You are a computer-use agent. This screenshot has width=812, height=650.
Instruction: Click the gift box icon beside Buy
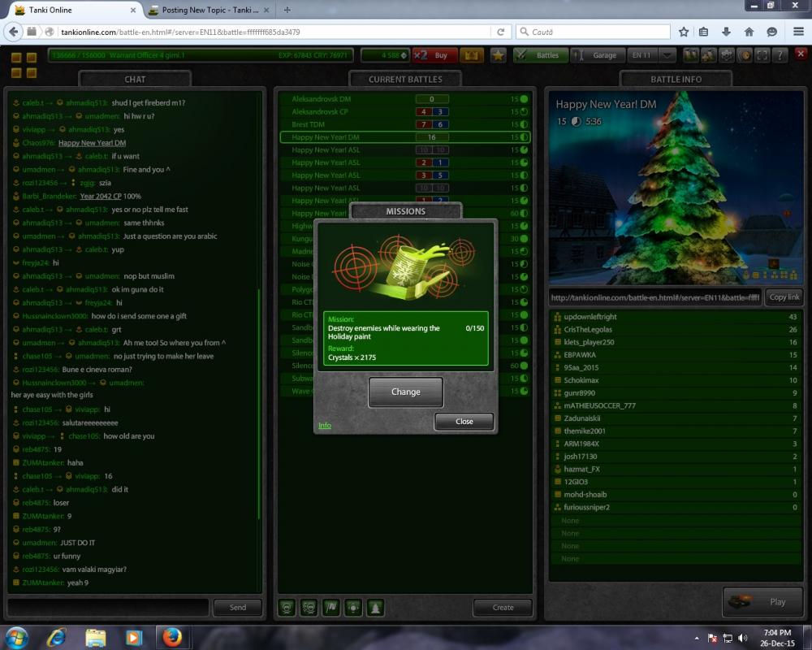(472, 55)
